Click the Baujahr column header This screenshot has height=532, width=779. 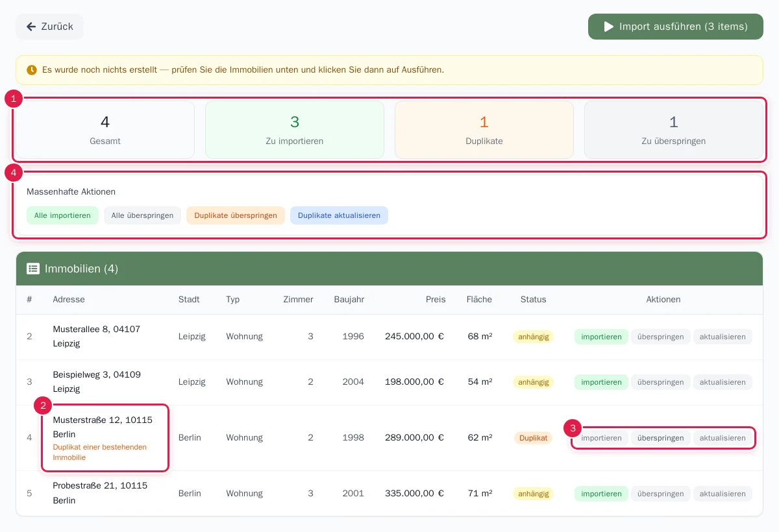pyautogui.click(x=349, y=299)
